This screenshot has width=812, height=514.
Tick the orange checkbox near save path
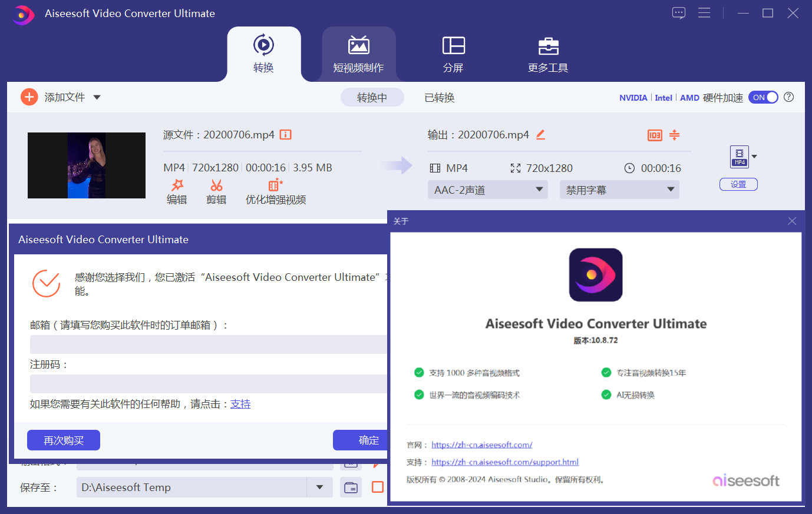pyautogui.click(x=378, y=487)
